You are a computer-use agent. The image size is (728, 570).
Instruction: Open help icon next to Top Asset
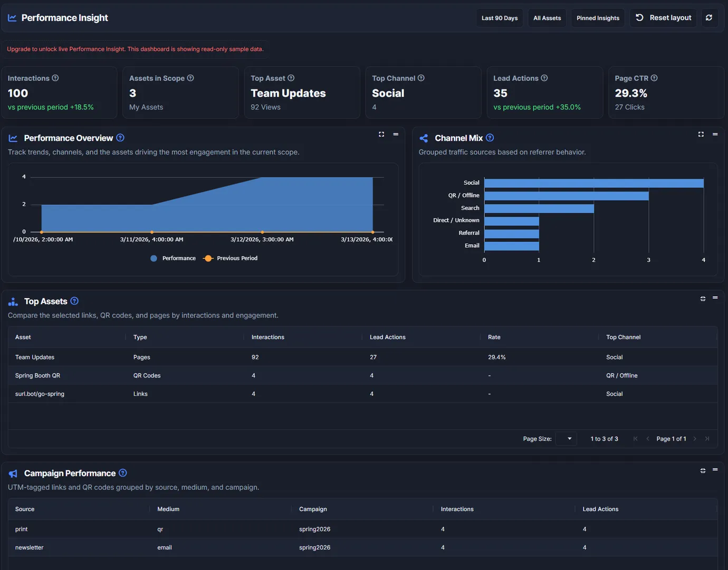pos(291,78)
